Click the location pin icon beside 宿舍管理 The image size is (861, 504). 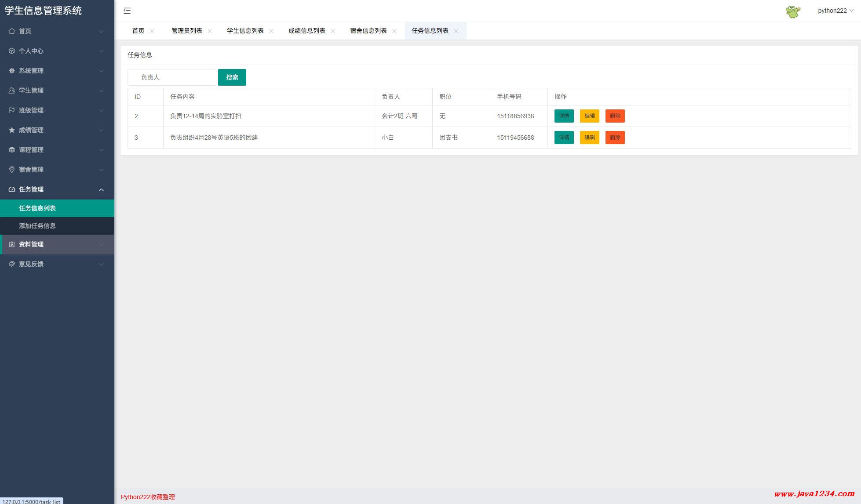[x=12, y=170]
